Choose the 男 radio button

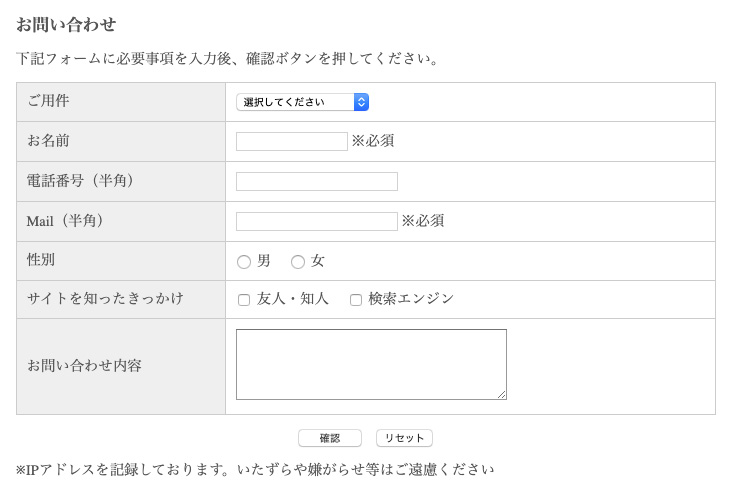point(244,262)
